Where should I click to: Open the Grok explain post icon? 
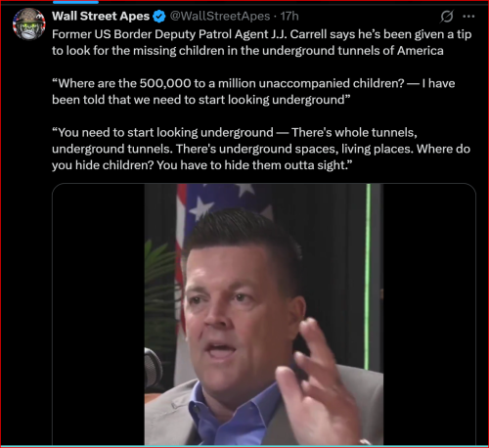click(x=446, y=17)
